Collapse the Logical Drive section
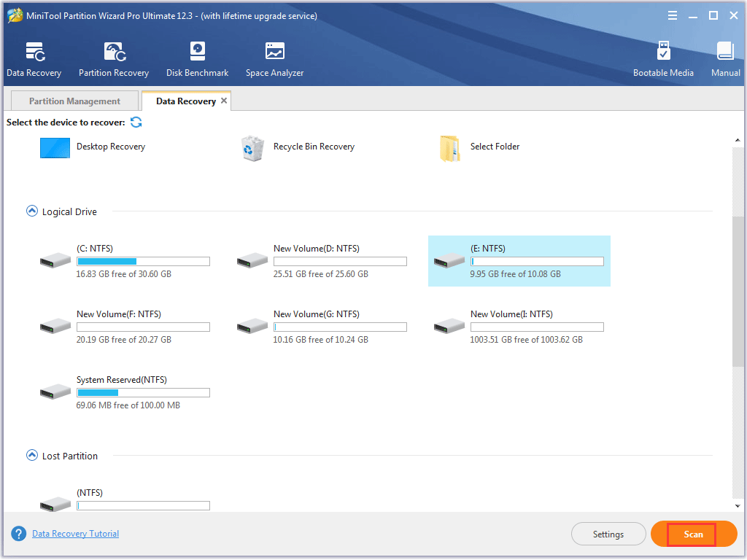The width and height of the screenshot is (747, 560). (x=32, y=211)
